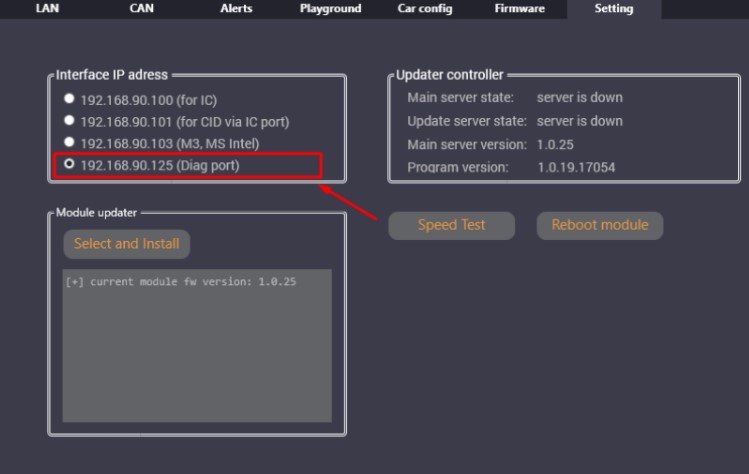Run the Speed Test
The height and width of the screenshot is (474, 749).
(x=451, y=225)
